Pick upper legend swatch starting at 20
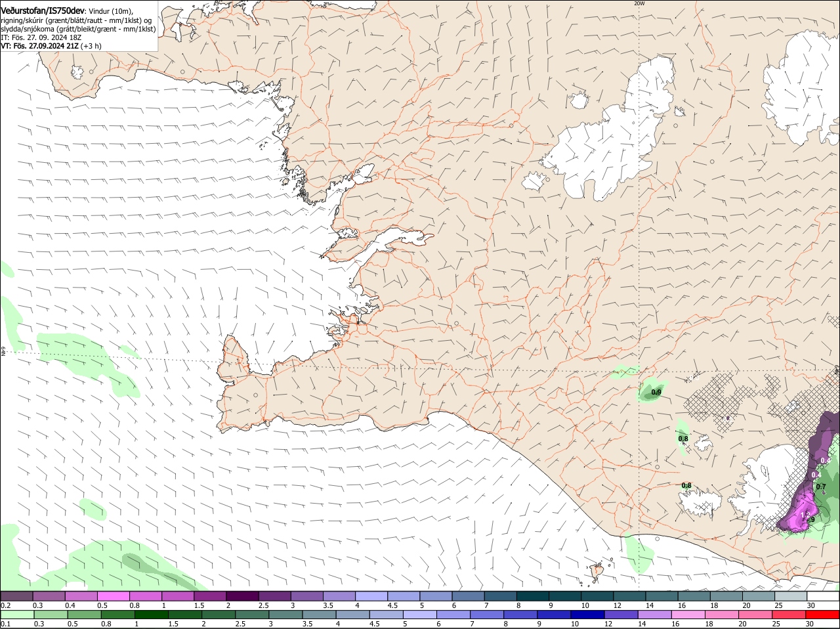 (758, 596)
